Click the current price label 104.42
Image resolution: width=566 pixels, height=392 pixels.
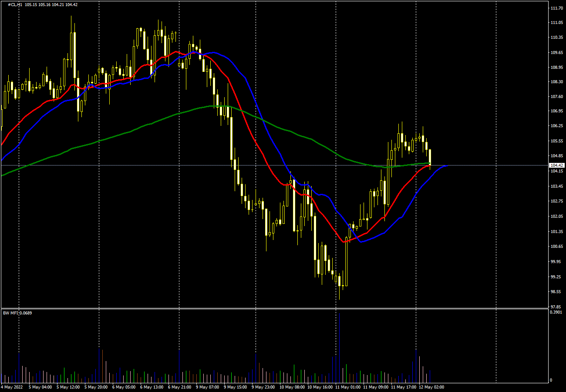(x=557, y=166)
